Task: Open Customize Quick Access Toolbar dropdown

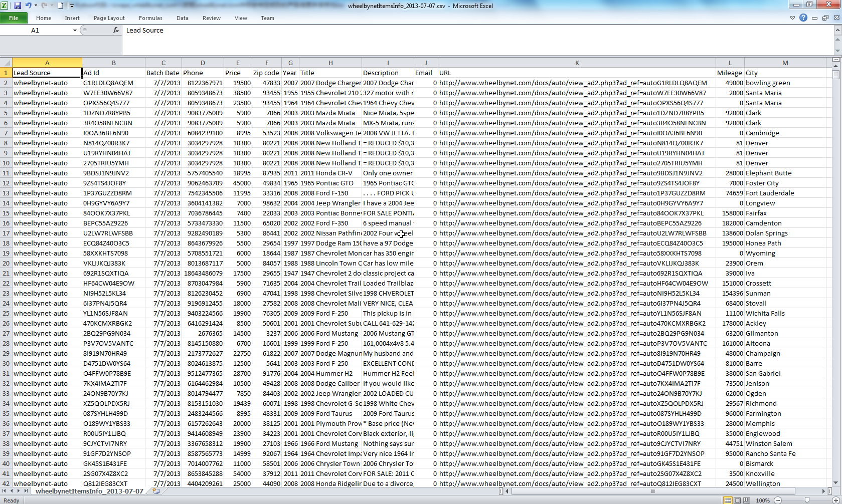Action: click(x=72, y=6)
